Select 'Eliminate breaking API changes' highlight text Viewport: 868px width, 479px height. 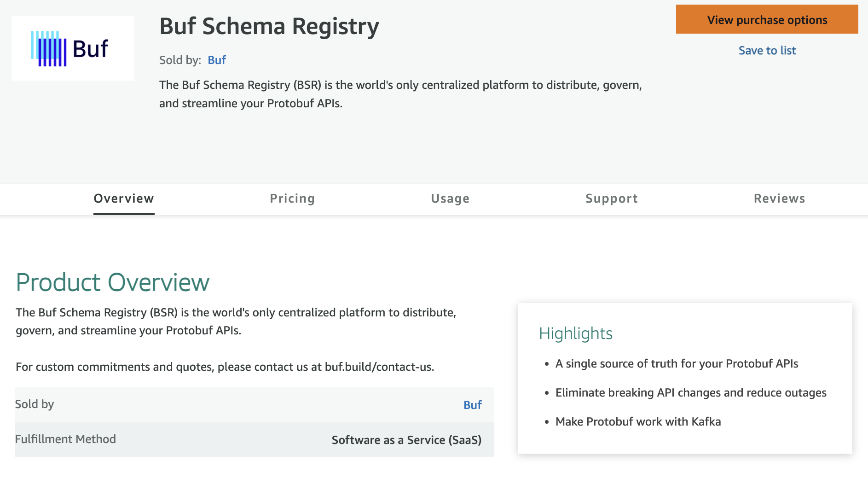tap(691, 393)
